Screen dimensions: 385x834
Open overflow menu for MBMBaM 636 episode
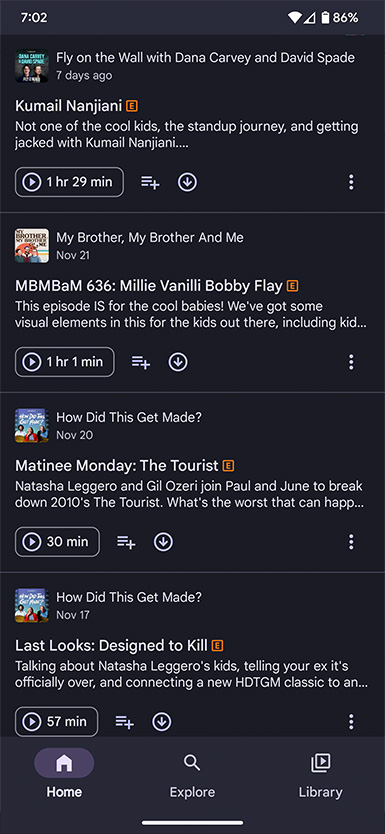(351, 362)
